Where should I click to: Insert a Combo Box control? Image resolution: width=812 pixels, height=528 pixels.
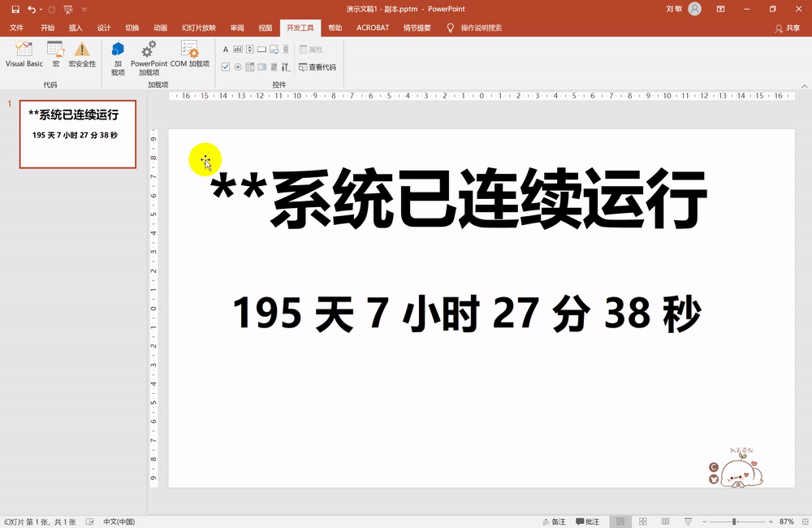(x=262, y=67)
